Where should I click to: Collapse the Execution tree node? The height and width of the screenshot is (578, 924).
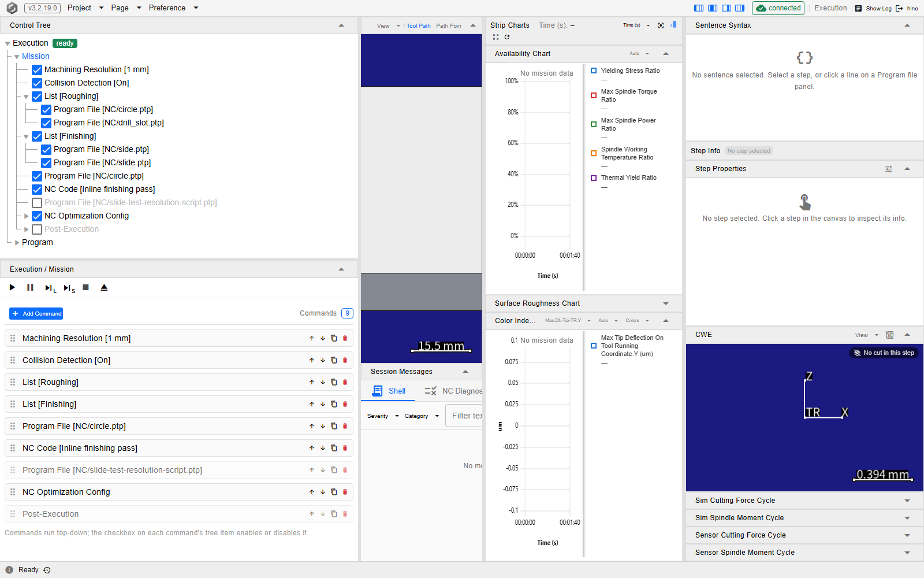point(8,43)
